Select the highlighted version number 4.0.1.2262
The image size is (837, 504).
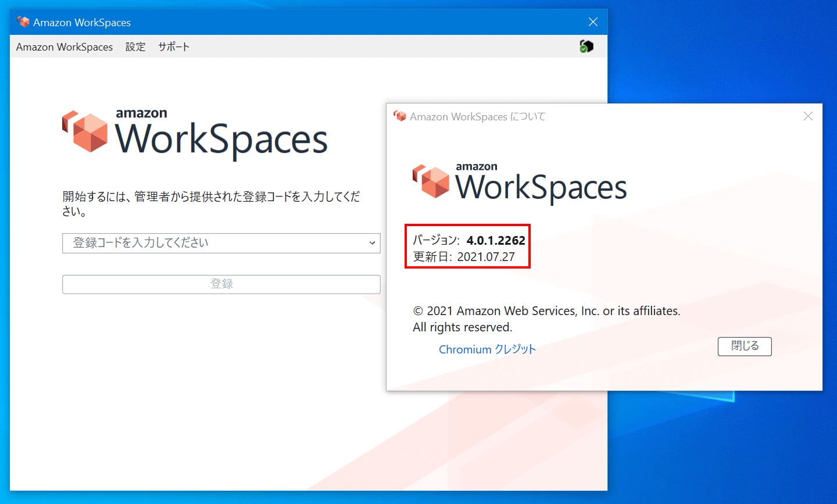tap(495, 240)
